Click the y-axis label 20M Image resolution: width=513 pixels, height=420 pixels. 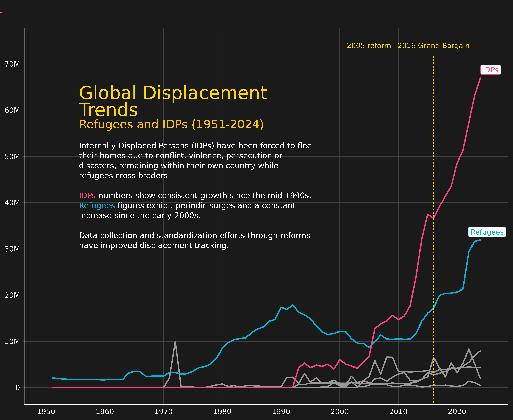point(12,295)
